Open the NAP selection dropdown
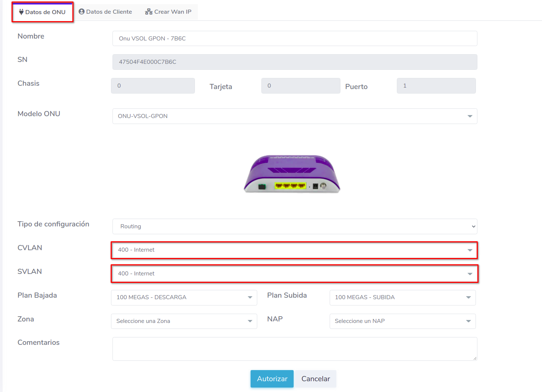The width and height of the screenshot is (542, 392). point(402,321)
